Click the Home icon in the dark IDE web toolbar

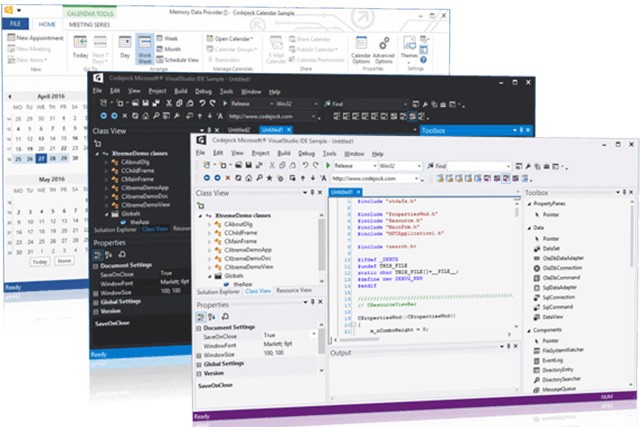[x=146, y=116]
